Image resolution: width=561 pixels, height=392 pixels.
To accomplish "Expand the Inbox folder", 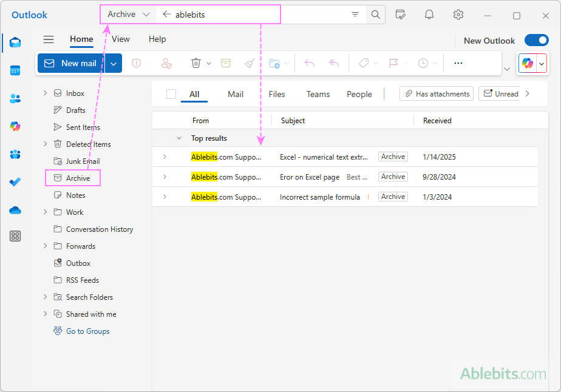I will coord(45,93).
